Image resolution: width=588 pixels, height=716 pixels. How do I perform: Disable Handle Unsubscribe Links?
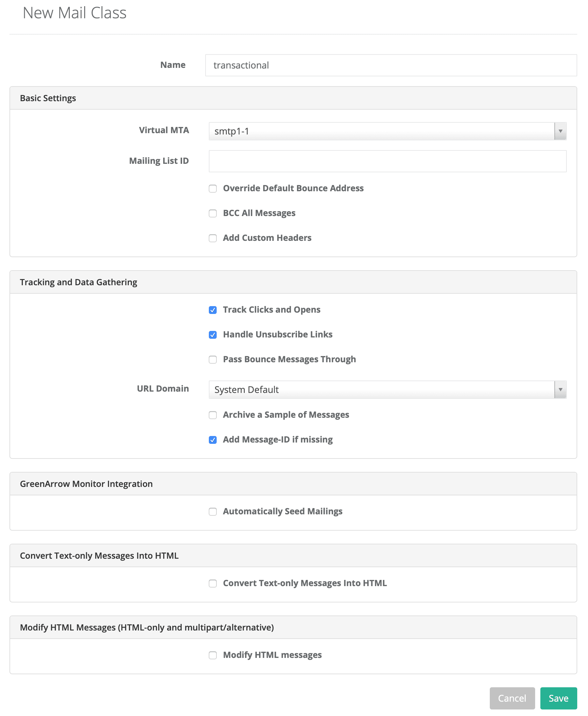tap(213, 335)
